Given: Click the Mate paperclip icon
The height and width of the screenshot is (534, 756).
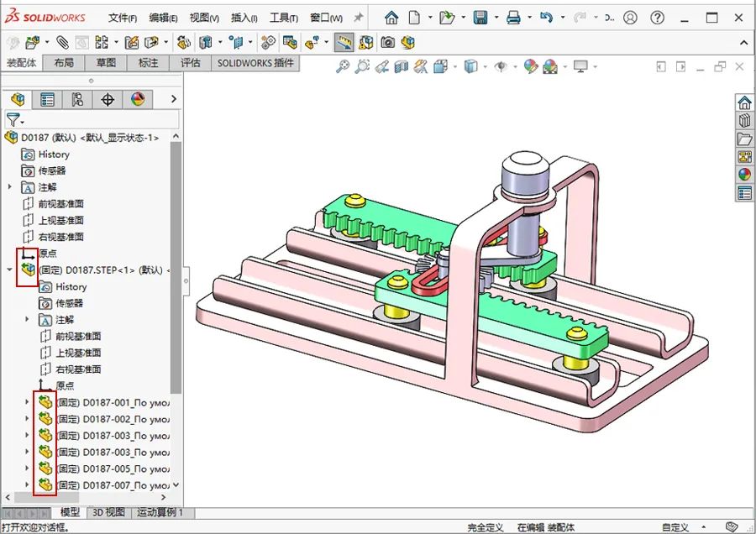Looking at the screenshot, I should click(x=61, y=43).
